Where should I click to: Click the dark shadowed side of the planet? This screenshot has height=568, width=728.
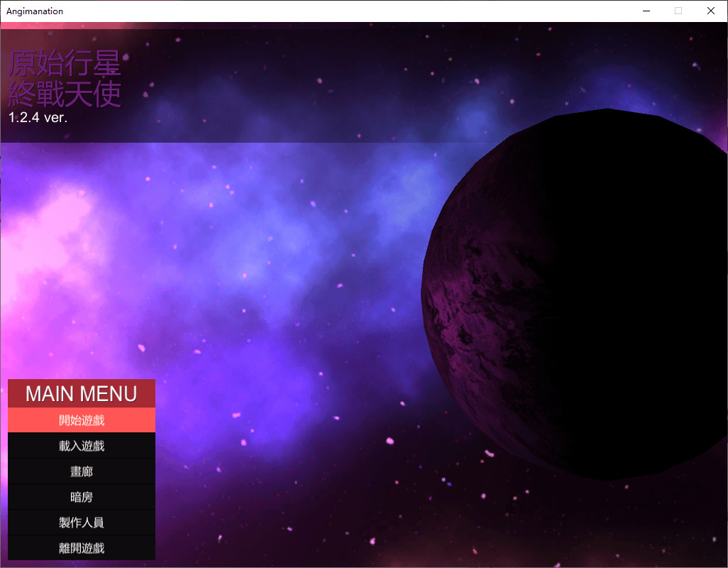coord(624,298)
